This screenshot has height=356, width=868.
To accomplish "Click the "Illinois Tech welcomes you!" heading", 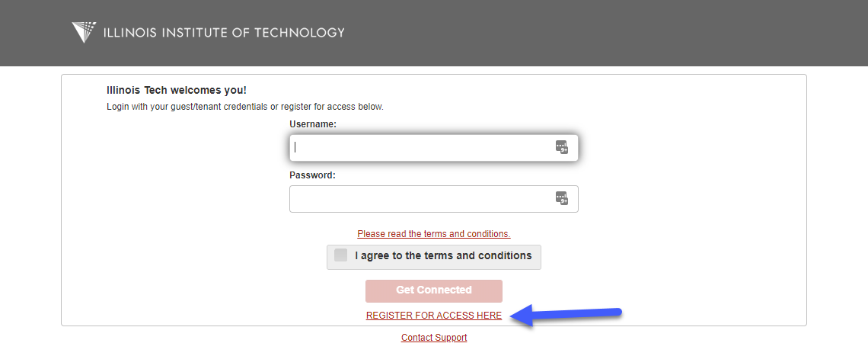I will [177, 91].
